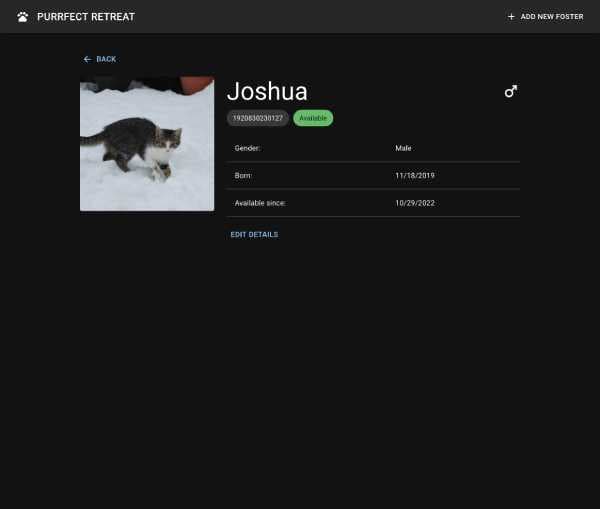Open the Purrfect Retreat home title
This screenshot has width=600, height=509.
(x=86, y=17)
